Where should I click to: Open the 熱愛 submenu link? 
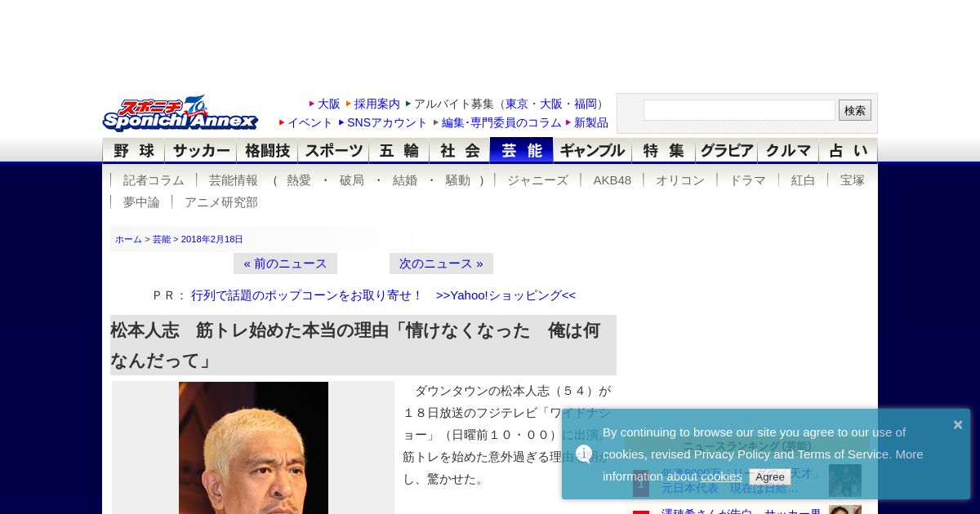tap(299, 180)
